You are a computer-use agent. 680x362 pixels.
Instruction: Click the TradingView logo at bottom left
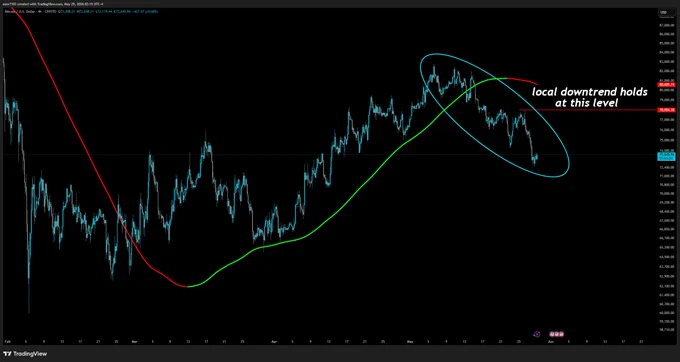pyautogui.click(x=25, y=353)
